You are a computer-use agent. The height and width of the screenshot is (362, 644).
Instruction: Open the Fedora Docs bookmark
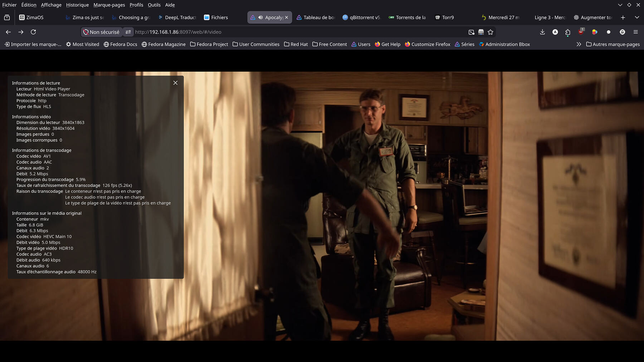click(x=120, y=44)
